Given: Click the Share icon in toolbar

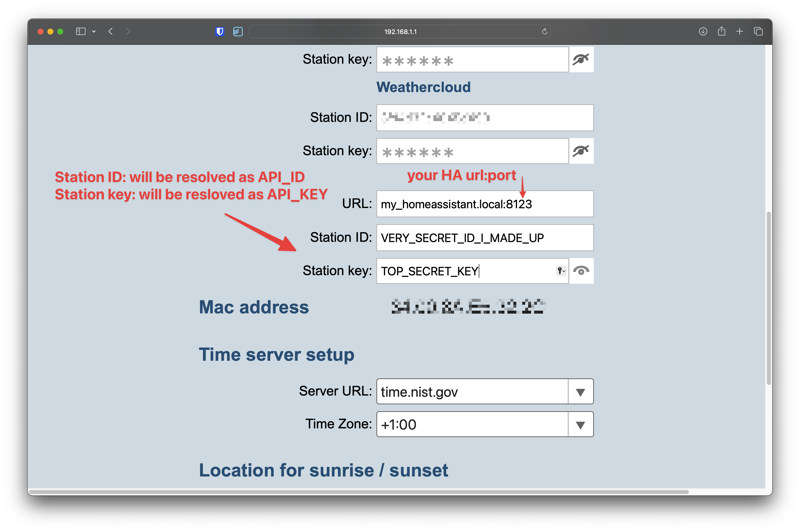Looking at the screenshot, I should [x=721, y=32].
